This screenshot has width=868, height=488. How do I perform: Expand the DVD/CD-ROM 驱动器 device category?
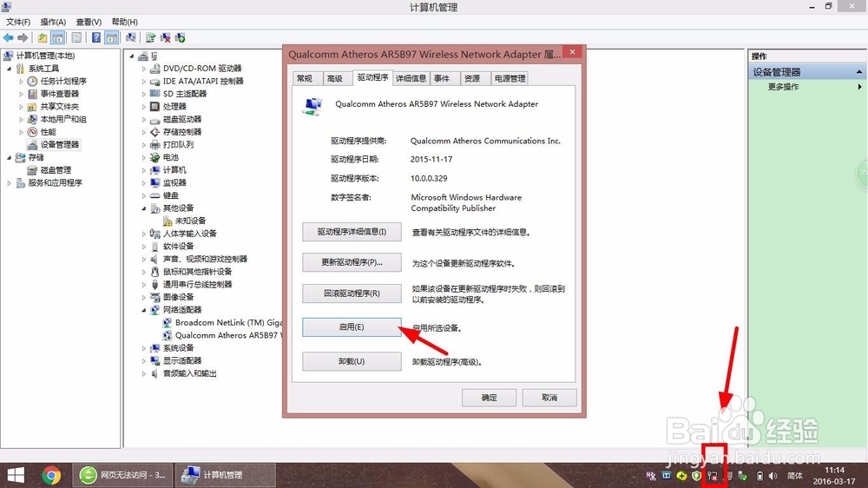[144, 69]
